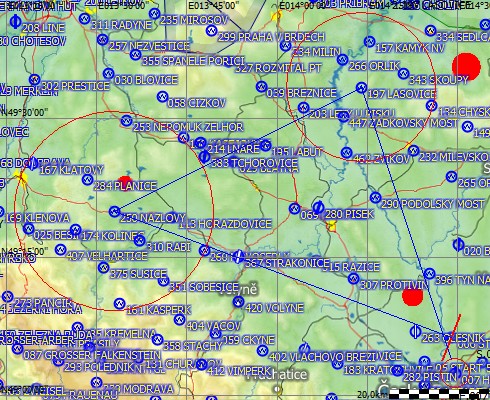Viewport: 490px width, 400px height.
Task: Select the 310 RABI waypoint icon
Action: point(140,240)
